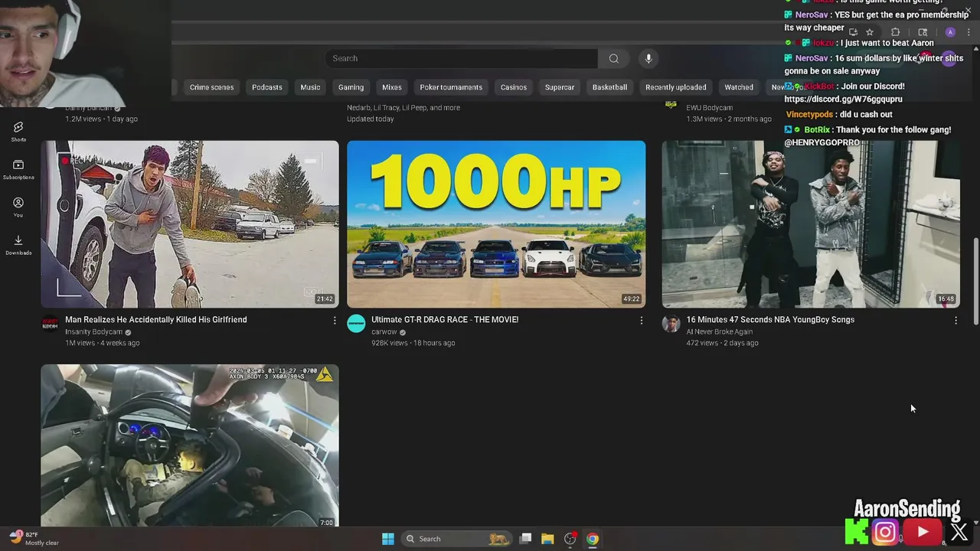This screenshot has width=980, height=551.
Task: Select the Music filter chip
Action: [310, 87]
